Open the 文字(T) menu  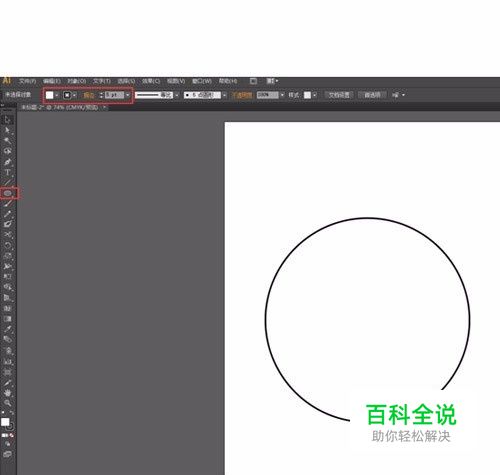tap(101, 81)
